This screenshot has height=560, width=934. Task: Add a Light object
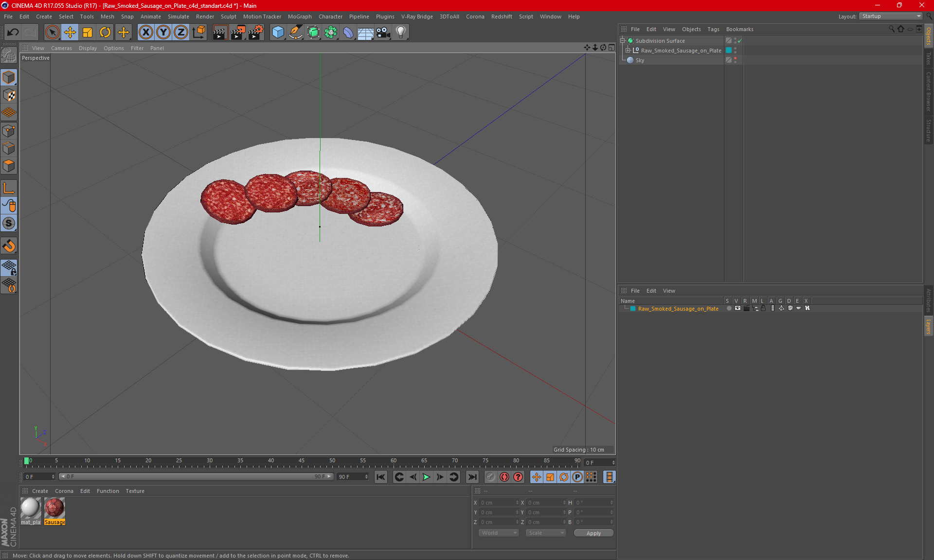[x=401, y=32]
